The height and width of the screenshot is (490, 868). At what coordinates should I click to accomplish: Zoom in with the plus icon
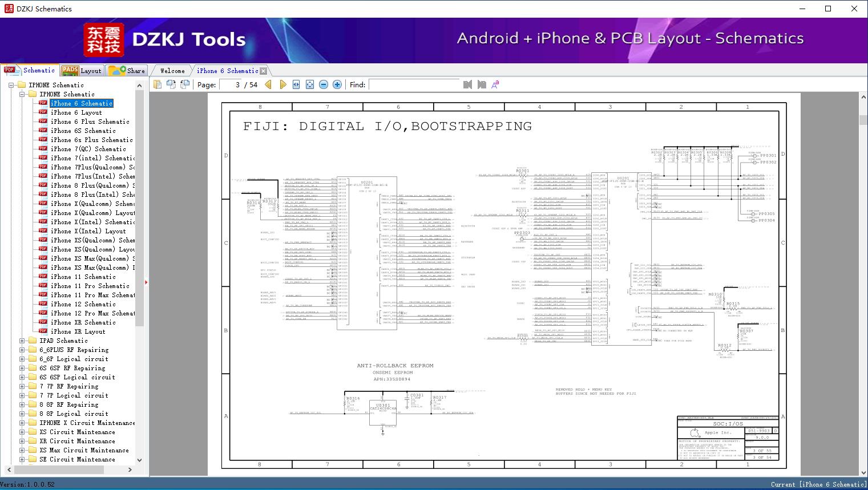click(337, 84)
